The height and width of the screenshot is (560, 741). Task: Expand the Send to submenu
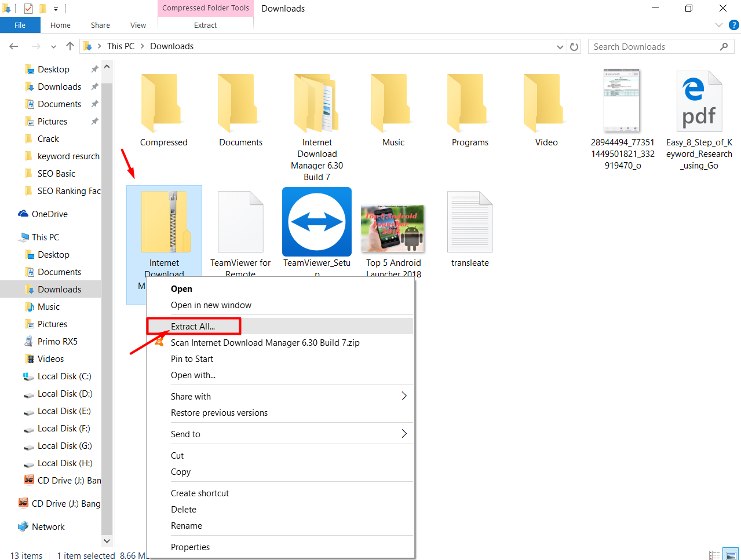pyautogui.click(x=280, y=434)
